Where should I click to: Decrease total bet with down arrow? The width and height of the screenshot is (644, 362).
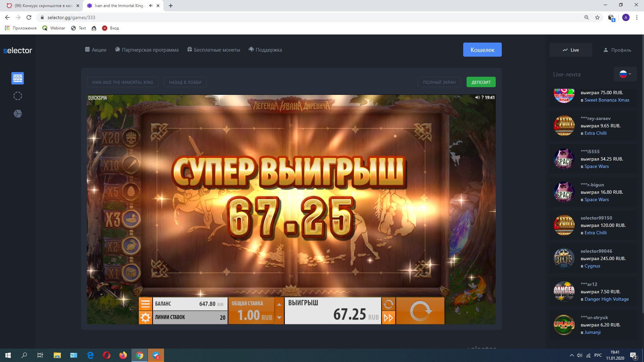coord(279,317)
